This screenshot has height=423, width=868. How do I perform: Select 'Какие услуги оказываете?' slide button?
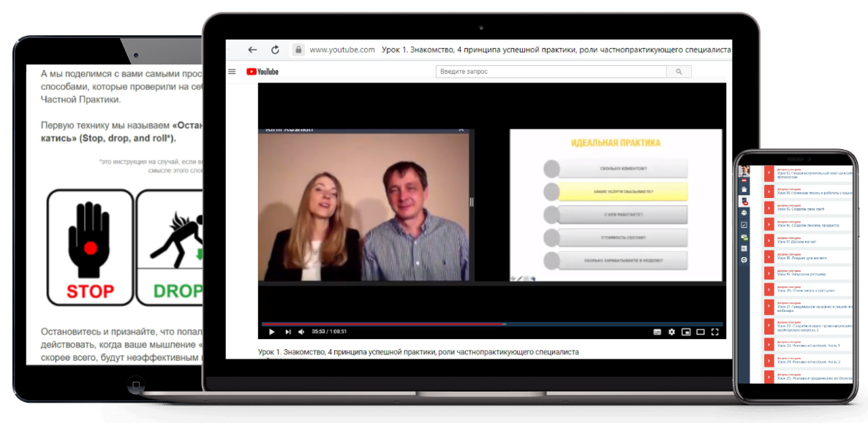coord(622,192)
